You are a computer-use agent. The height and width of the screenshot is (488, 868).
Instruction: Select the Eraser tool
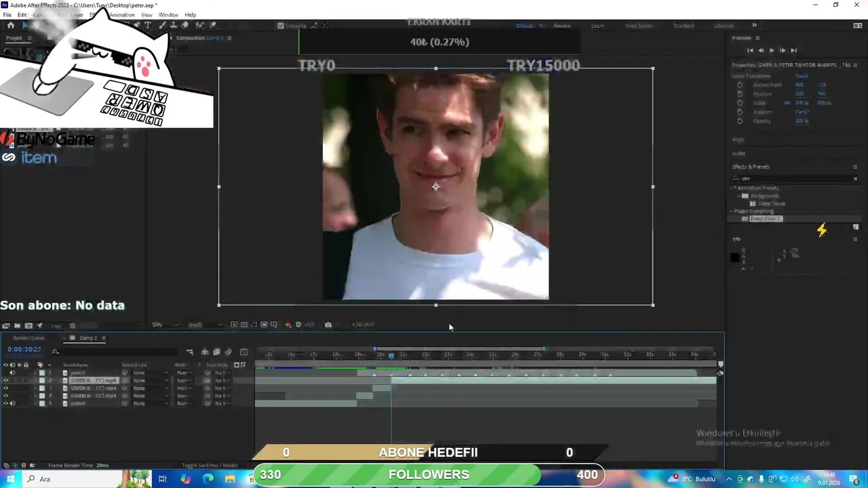[184, 25]
